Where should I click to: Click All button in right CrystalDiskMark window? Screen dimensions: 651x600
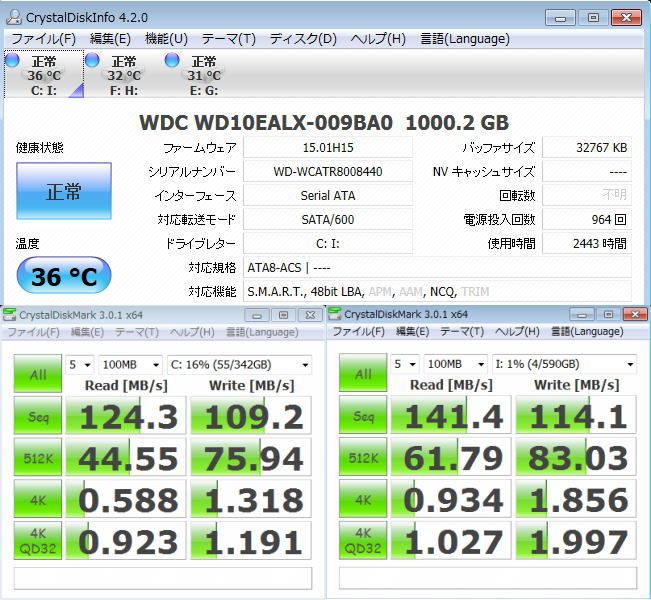363,373
